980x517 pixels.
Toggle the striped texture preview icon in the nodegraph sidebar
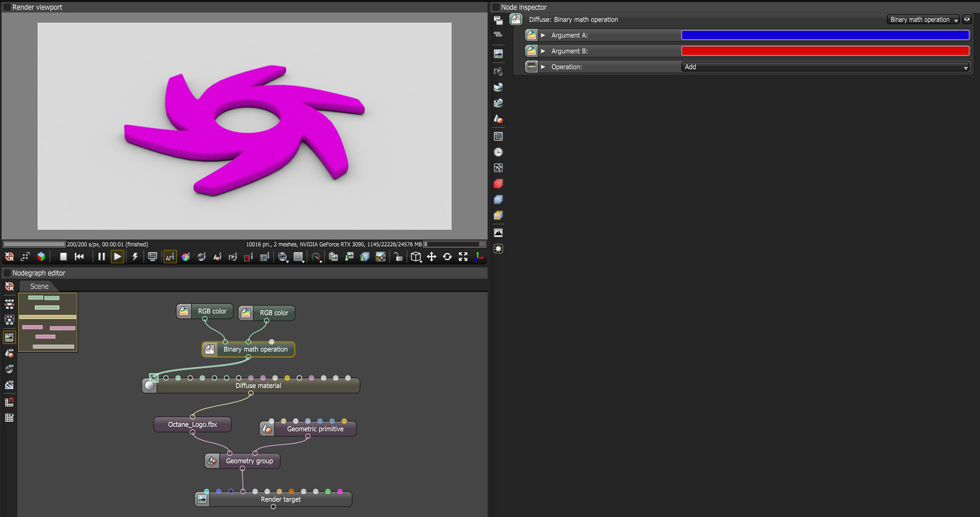point(9,385)
